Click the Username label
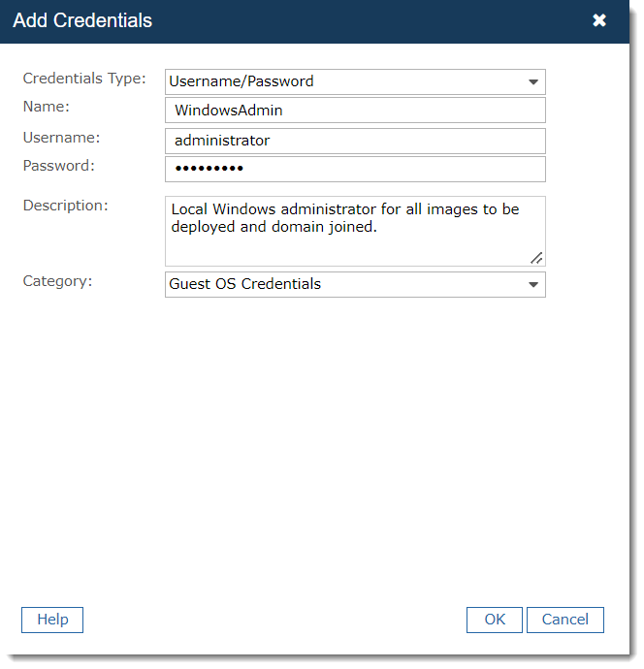The width and height of the screenshot is (644, 669). [61, 138]
